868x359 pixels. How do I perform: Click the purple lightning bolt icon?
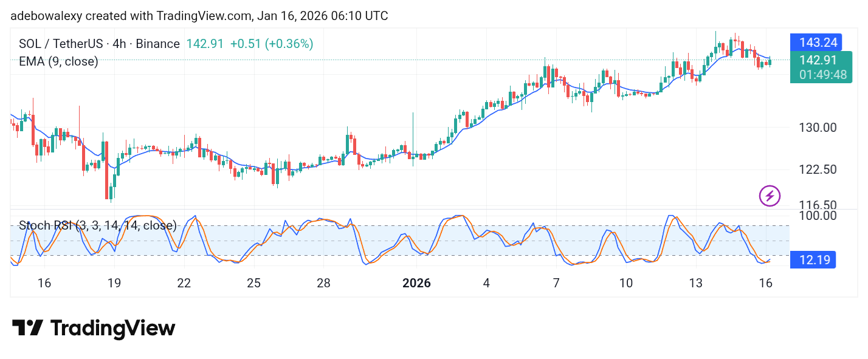click(x=770, y=196)
